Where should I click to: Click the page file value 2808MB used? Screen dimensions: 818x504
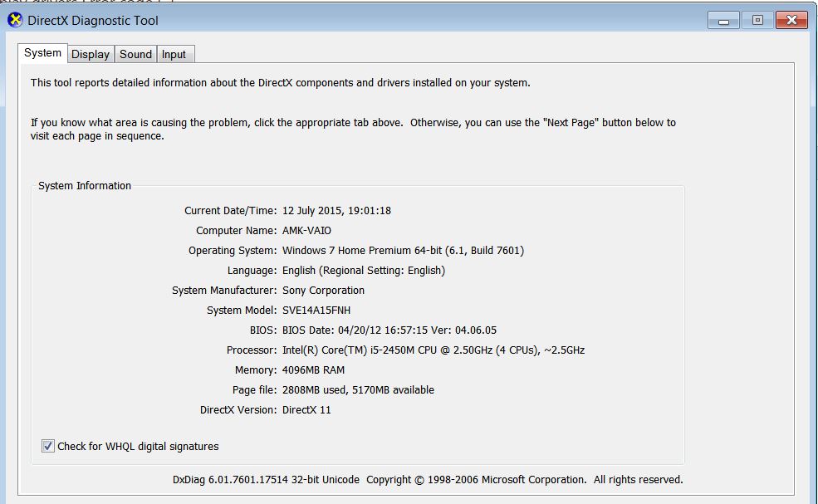pyautogui.click(x=359, y=389)
